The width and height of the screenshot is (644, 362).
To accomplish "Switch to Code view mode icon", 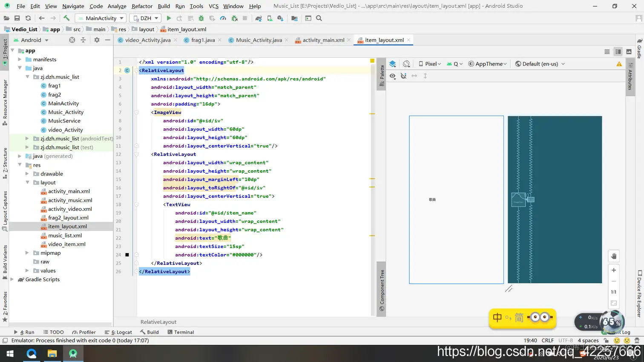I will coord(607,51).
